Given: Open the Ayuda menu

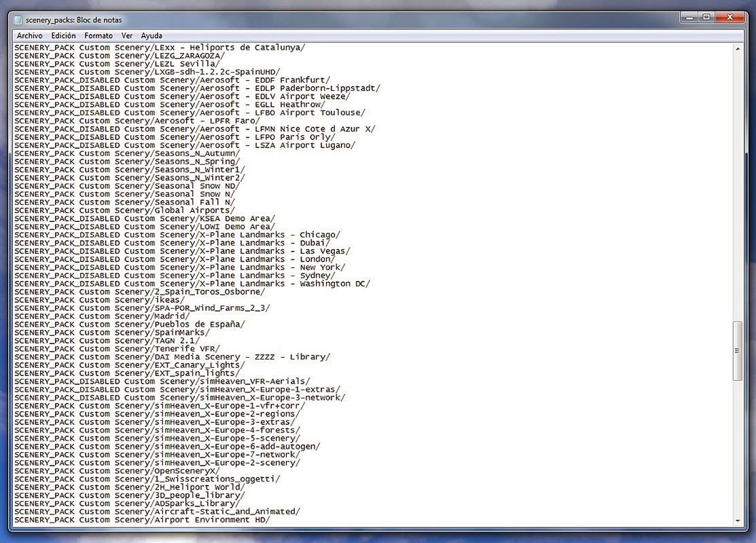Looking at the screenshot, I should pyautogui.click(x=151, y=36).
